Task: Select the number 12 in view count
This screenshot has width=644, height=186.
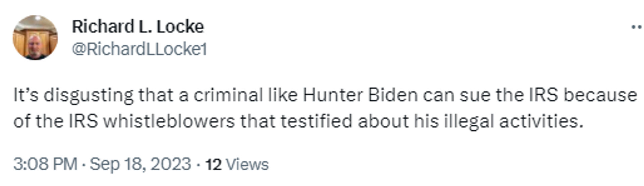Action: point(213,165)
